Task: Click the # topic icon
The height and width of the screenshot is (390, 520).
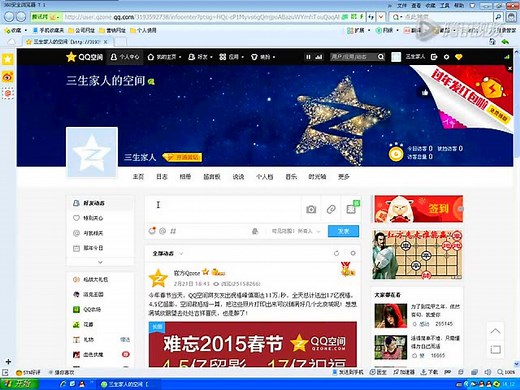Action: point(173,231)
